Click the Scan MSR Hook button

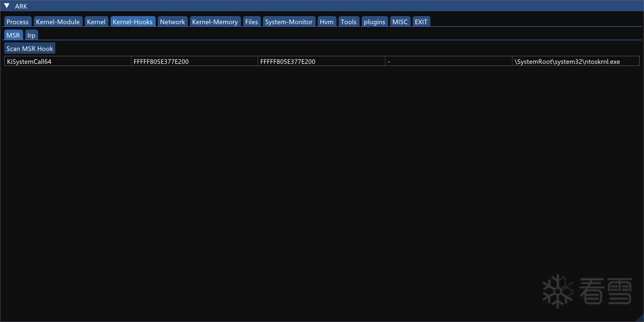pos(30,48)
